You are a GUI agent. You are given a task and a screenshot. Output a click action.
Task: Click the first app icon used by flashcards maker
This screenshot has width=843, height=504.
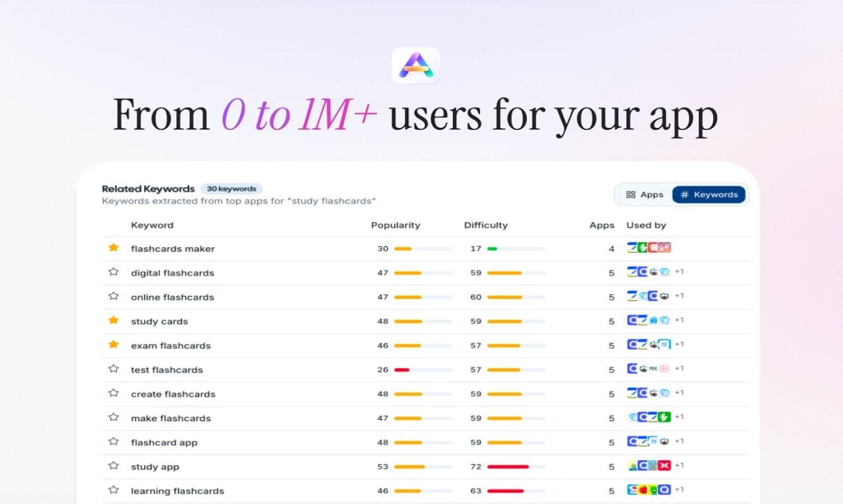pos(631,247)
